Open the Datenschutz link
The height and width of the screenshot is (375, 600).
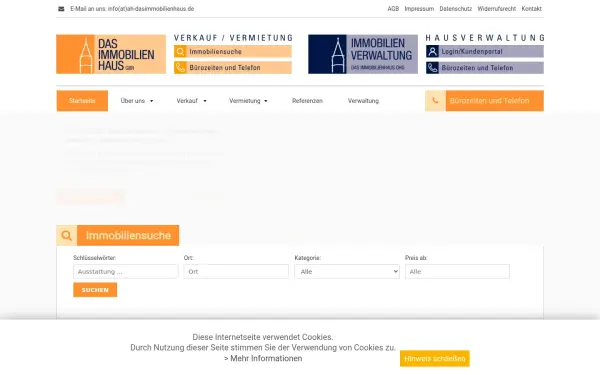tap(455, 9)
